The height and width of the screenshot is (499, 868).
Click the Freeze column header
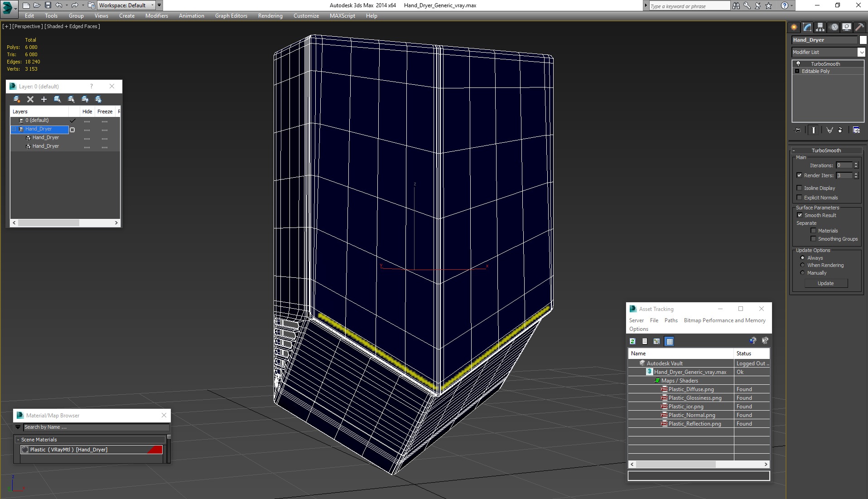(105, 111)
